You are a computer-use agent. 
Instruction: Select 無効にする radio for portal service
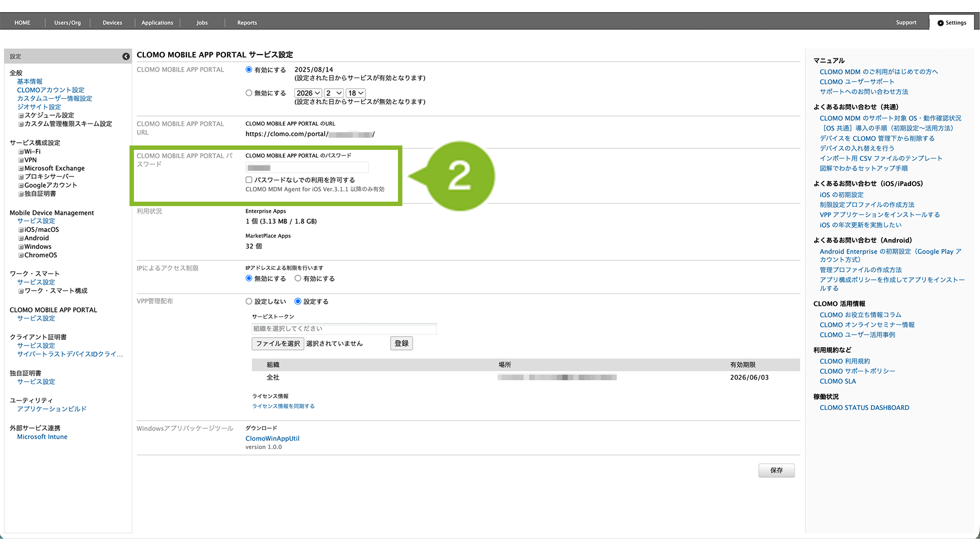click(x=249, y=93)
